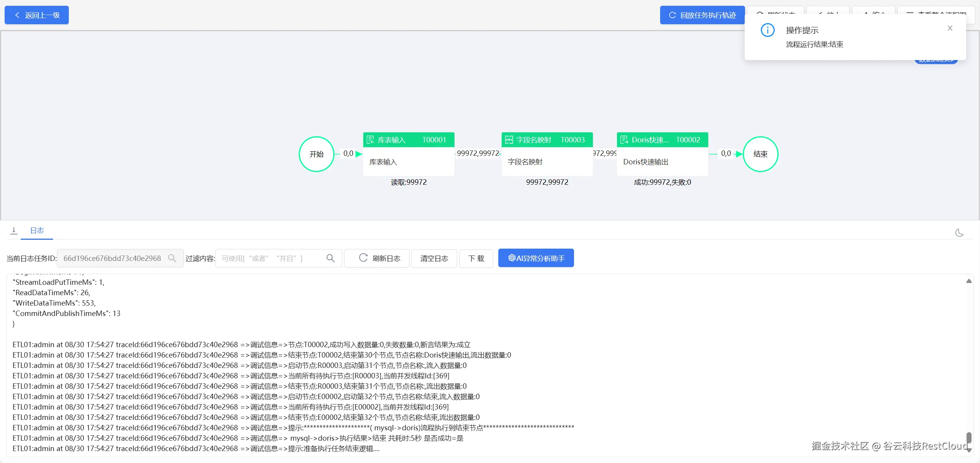Click log line "WriteDataTimeMs": 553

click(54, 303)
